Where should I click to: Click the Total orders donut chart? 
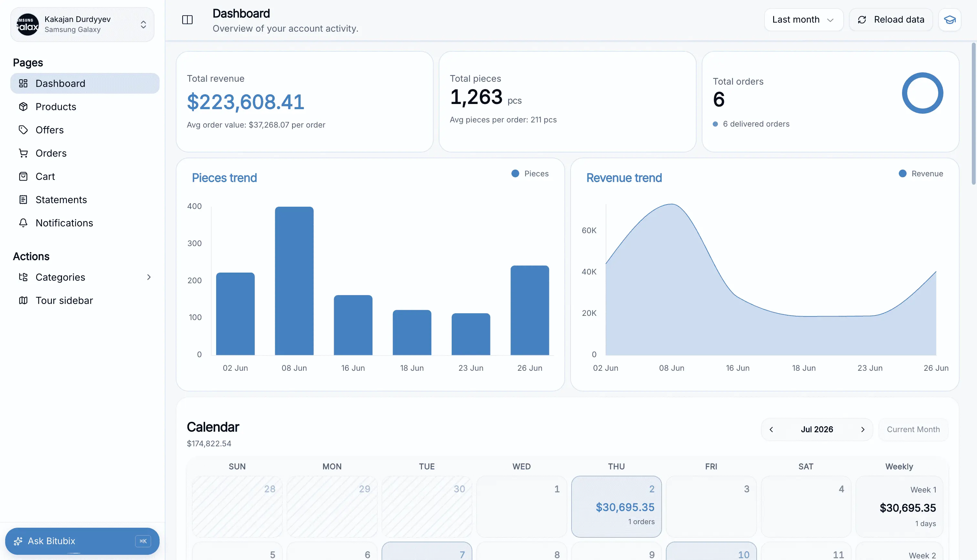922,93
